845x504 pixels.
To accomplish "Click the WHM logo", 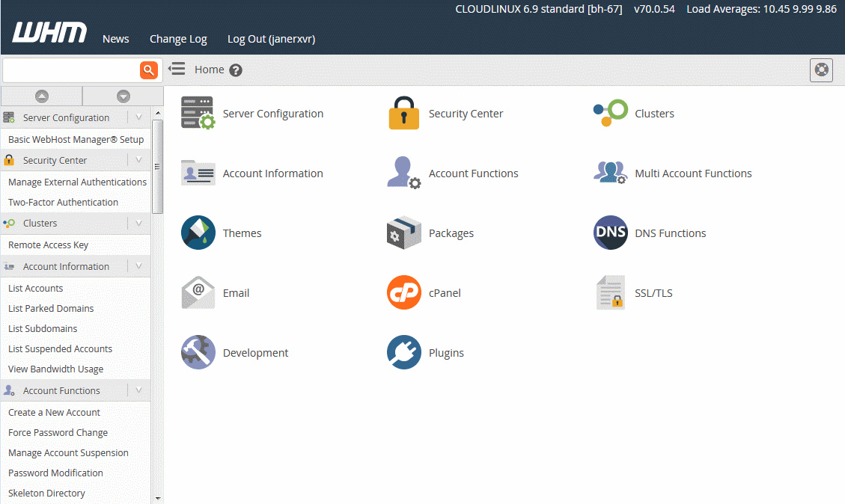I will point(49,31).
